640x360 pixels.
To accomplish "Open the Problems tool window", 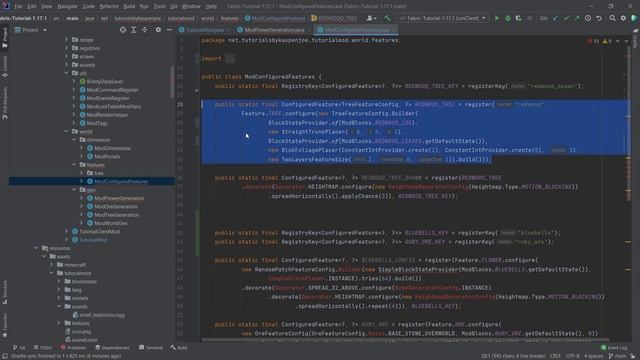I will (73, 348).
